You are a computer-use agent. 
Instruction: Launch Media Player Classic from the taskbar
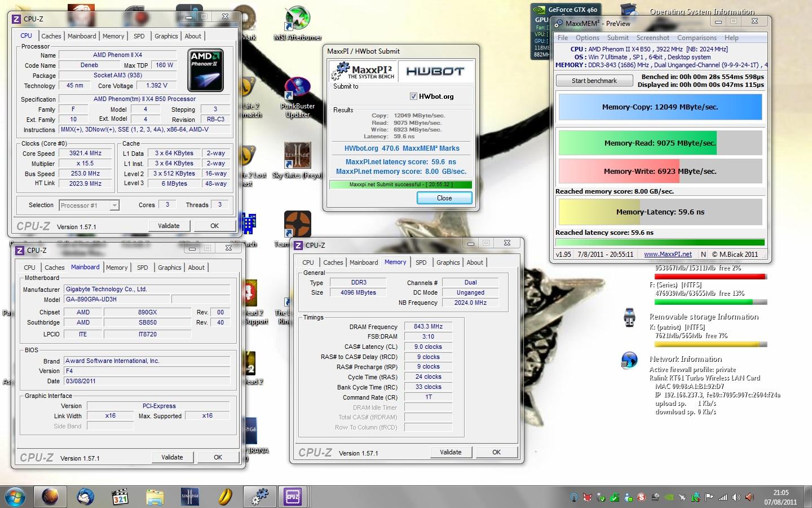120,497
